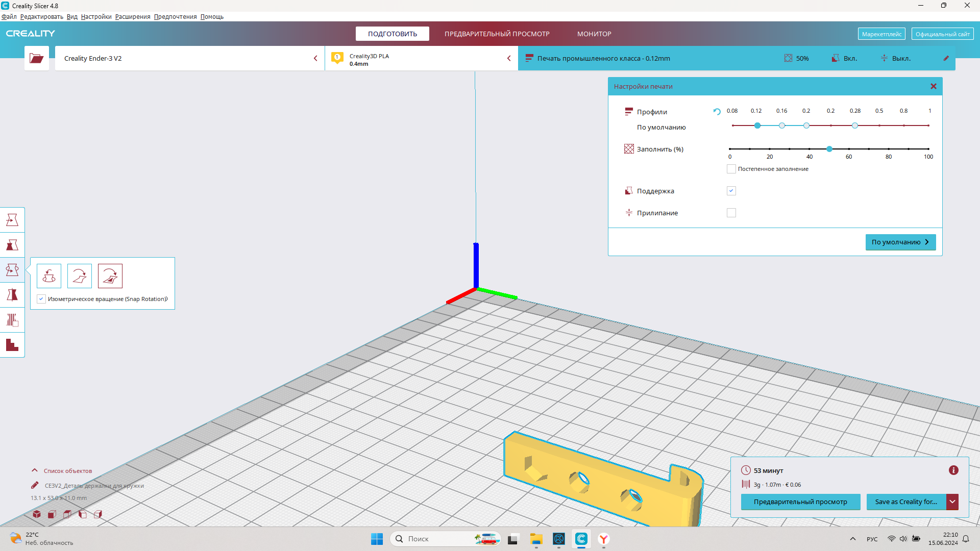Select the Scale tool in left toolbar

12,245
